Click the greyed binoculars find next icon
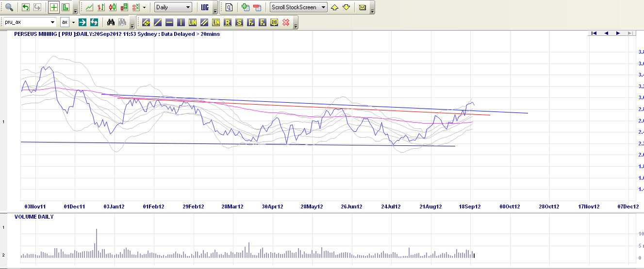The height and width of the screenshot is (269, 644). [122, 22]
